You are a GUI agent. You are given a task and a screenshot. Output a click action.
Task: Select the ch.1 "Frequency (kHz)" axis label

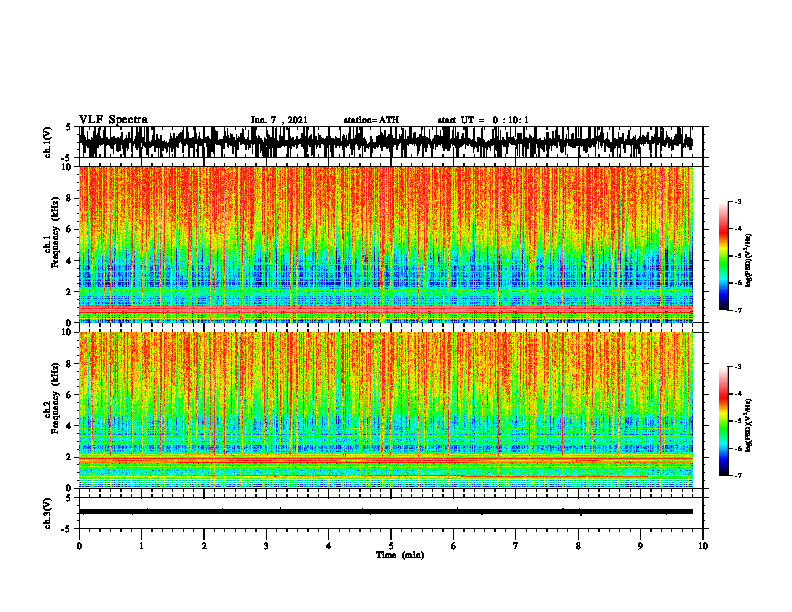click(56, 232)
